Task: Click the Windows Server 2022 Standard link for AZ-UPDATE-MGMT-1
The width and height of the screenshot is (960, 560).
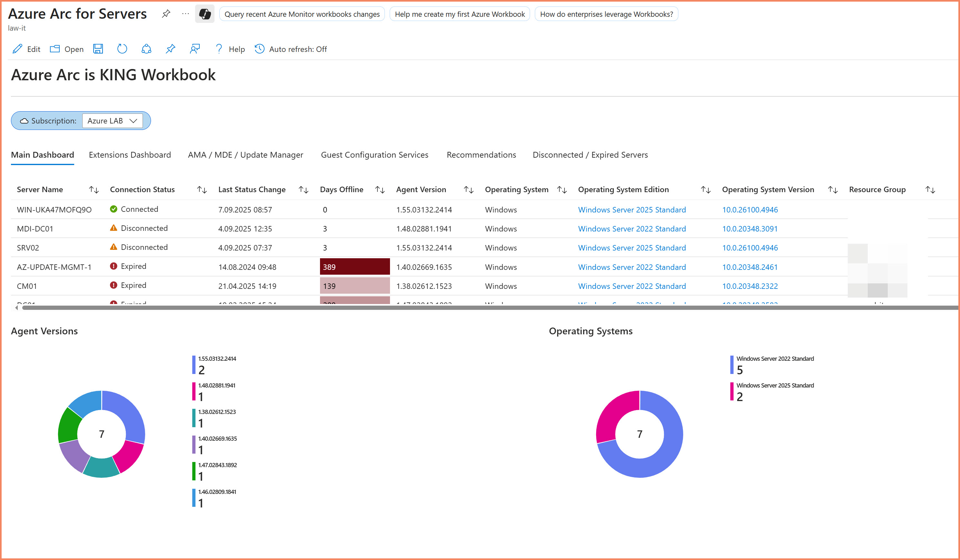Action: pos(632,267)
